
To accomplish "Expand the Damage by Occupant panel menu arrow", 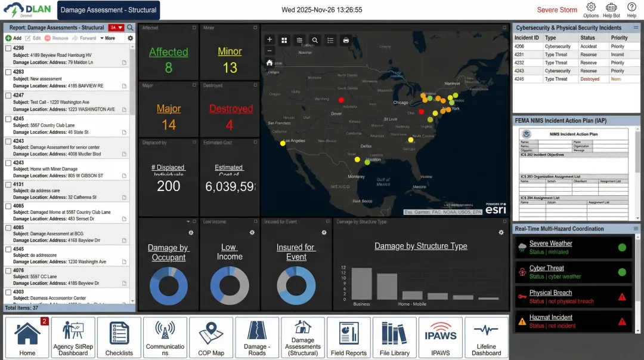I will 188,221.
